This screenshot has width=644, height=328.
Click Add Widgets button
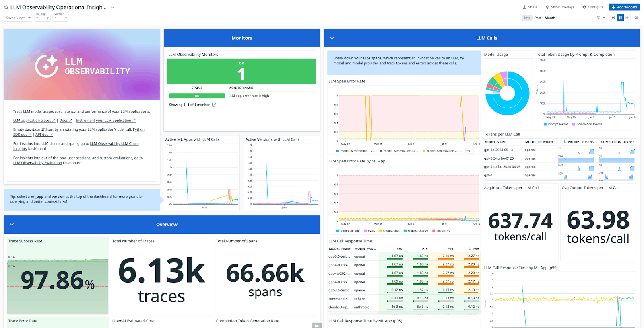(624, 7)
